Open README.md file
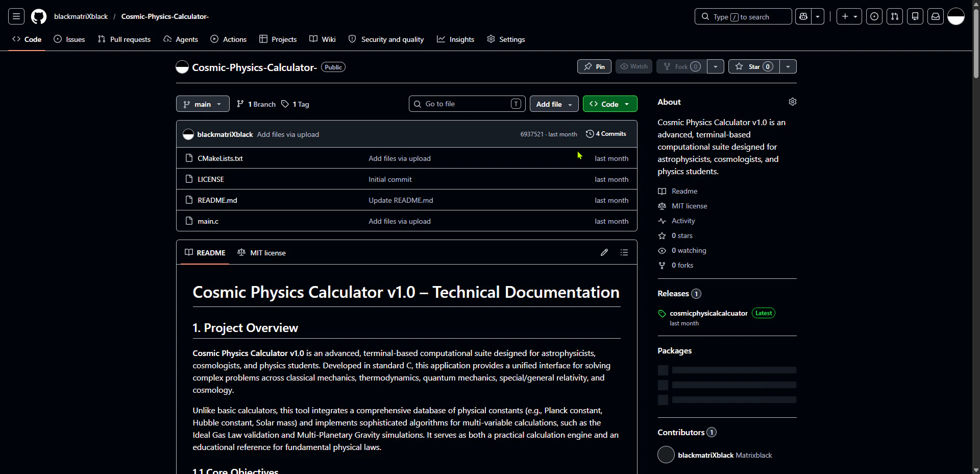The height and width of the screenshot is (474, 980). (217, 200)
